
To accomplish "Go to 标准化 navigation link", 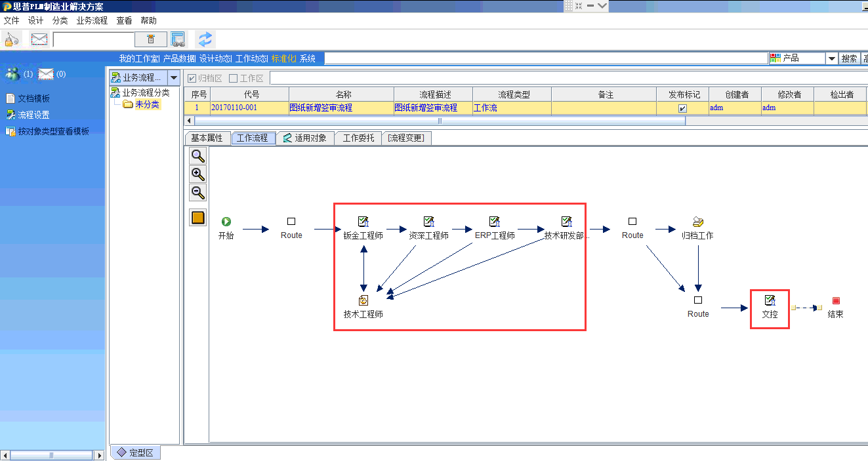I will [x=283, y=58].
